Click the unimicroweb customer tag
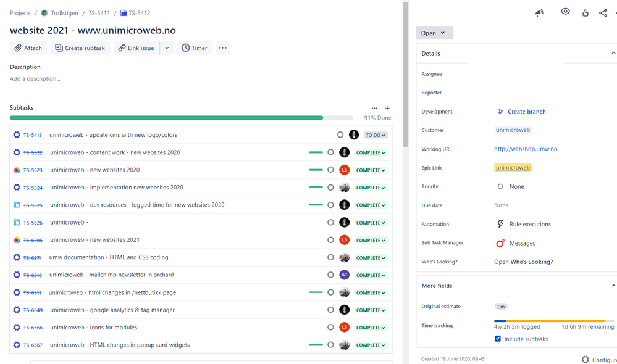Viewport: 617px width, 364px height. coord(513,130)
